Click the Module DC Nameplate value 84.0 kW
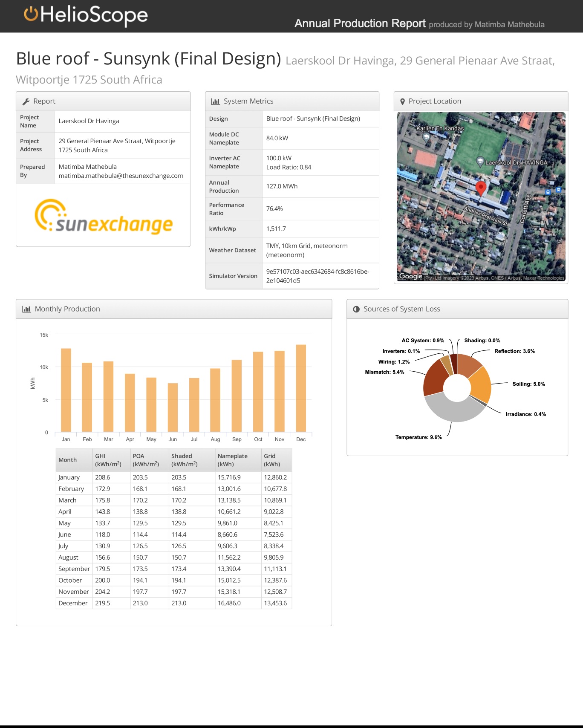This screenshot has height=728, width=583. (x=277, y=138)
